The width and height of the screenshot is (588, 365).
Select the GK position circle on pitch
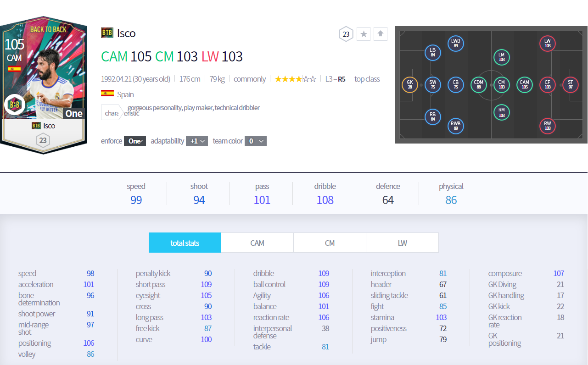click(x=409, y=85)
